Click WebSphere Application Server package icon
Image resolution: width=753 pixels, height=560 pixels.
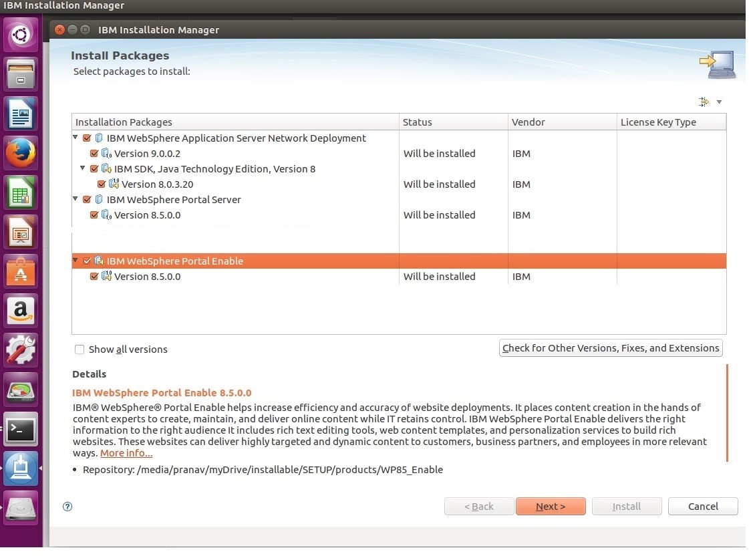pos(99,138)
